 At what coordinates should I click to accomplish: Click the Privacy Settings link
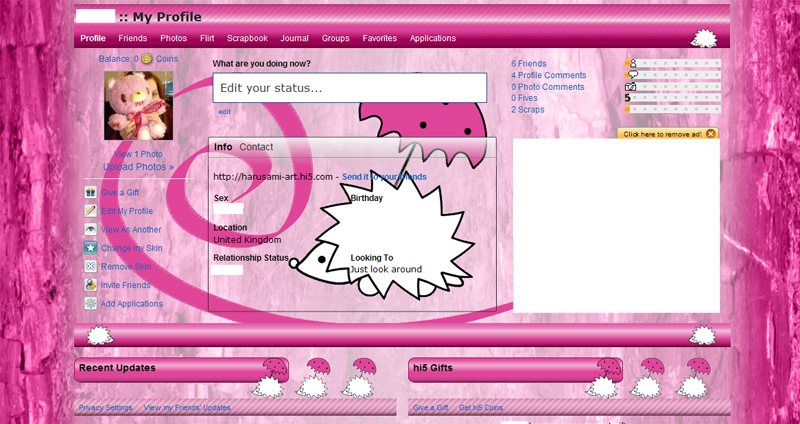point(105,408)
